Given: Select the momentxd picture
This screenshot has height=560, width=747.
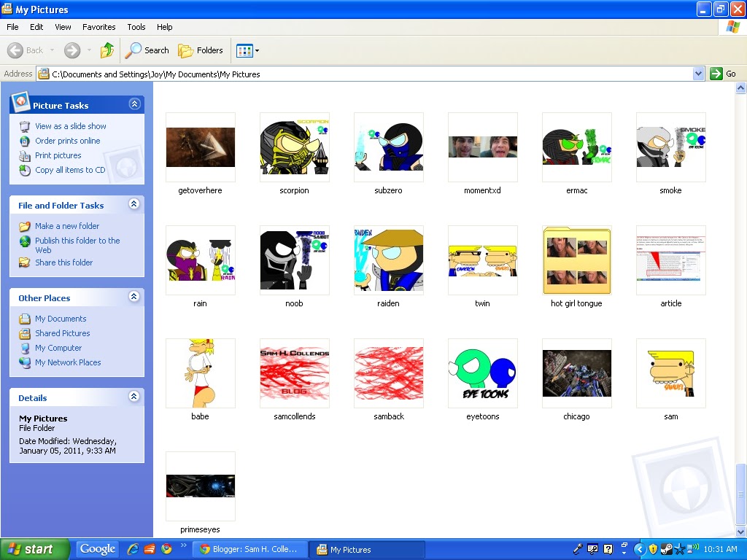Looking at the screenshot, I should (483, 147).
